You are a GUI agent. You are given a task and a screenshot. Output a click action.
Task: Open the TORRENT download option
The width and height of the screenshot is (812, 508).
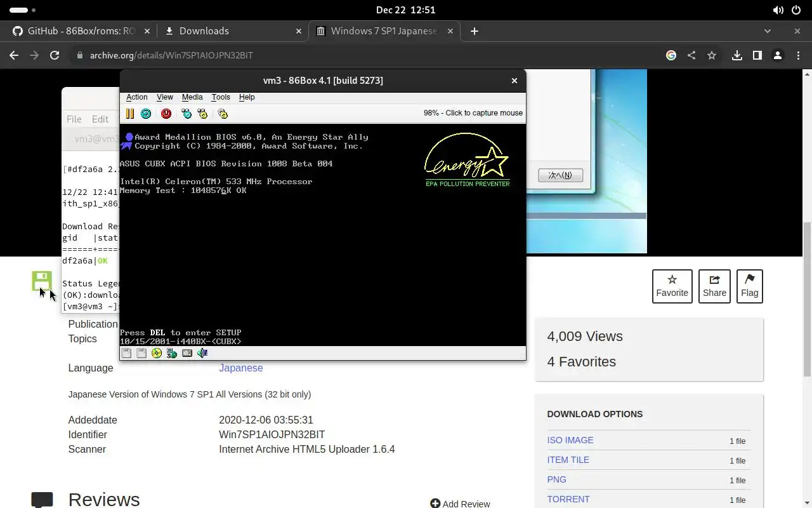click(568, 499)
